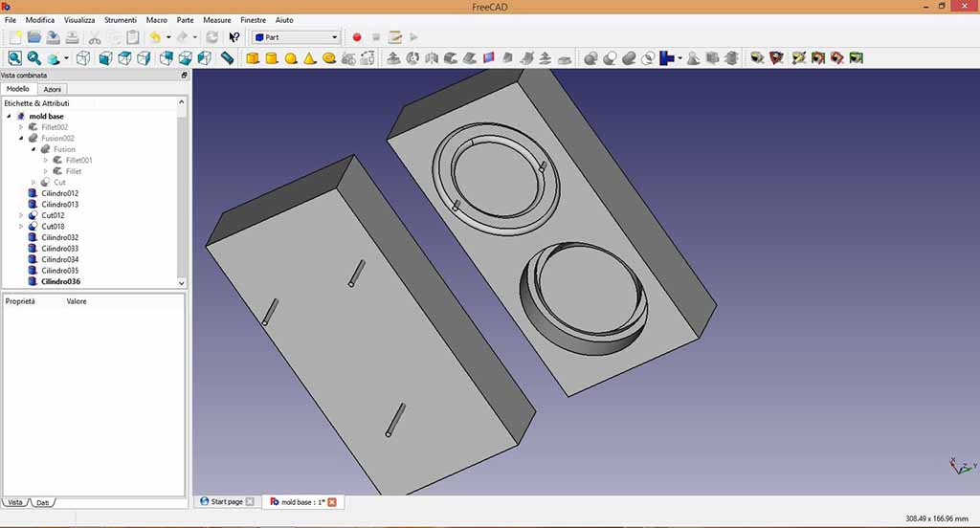Switch to the Dati properties tab
Screen dimensions: 980x528
click(42, 502)
